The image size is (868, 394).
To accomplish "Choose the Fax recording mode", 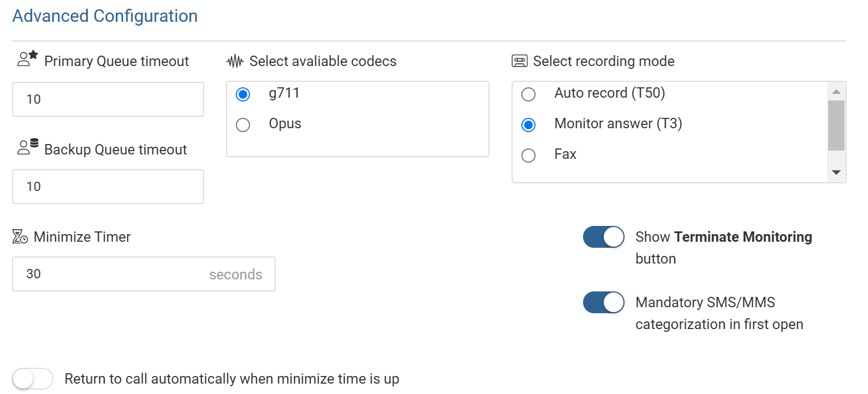I will pos(528,156).
